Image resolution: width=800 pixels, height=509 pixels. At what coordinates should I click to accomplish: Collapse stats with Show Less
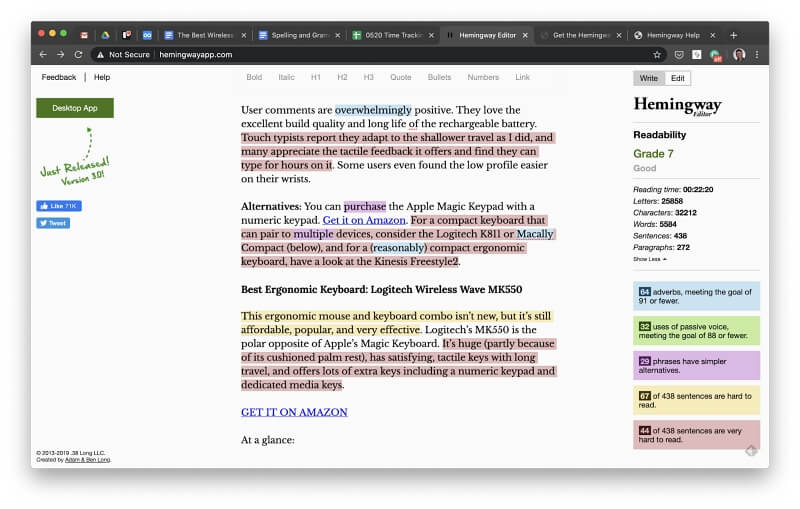click(x=649, y=259)
